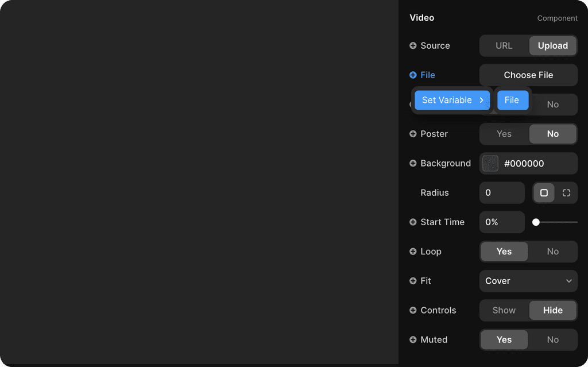Click the plus icon beside Start Time

(412, 222)
